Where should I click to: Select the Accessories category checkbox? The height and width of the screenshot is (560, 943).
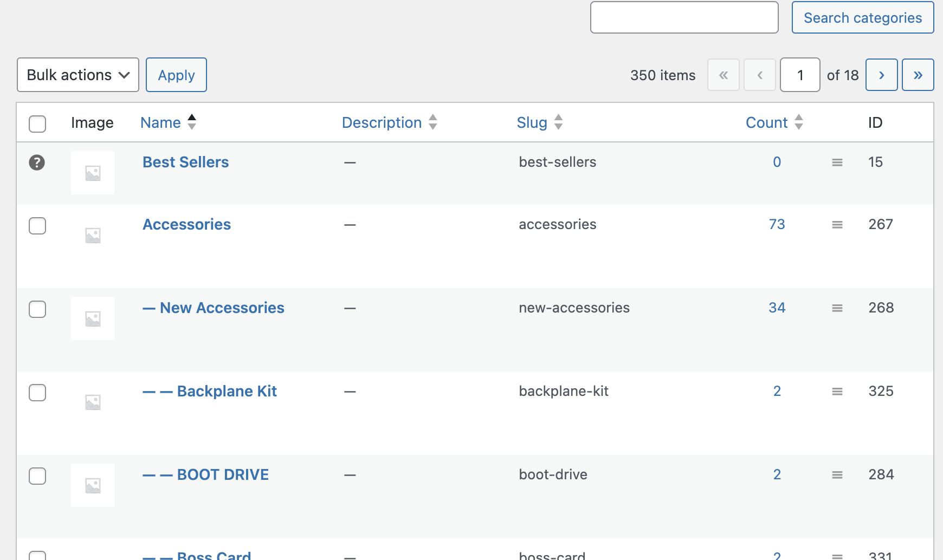(x=37, y=226)
